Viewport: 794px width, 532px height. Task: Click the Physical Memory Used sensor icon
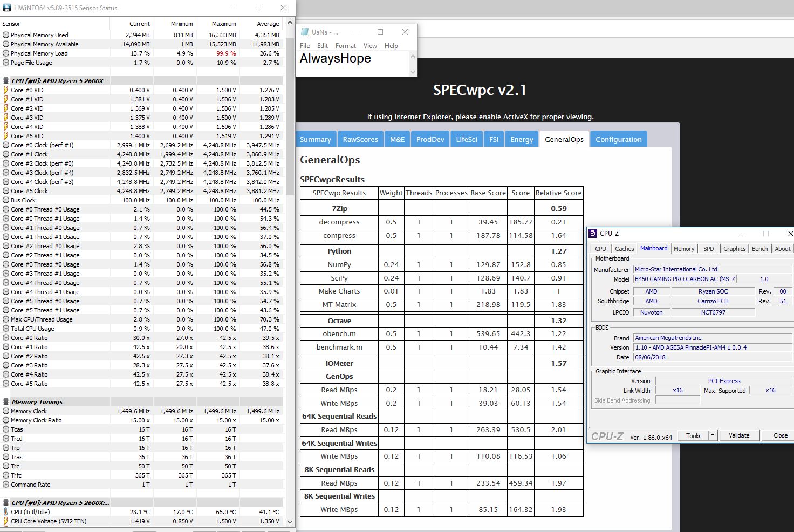(6, 35)
